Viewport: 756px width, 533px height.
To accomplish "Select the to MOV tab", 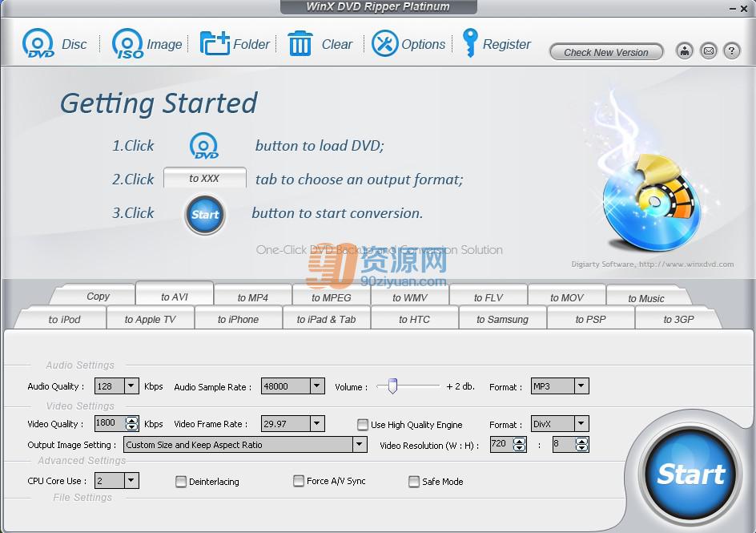I will [x=567, y=297].
